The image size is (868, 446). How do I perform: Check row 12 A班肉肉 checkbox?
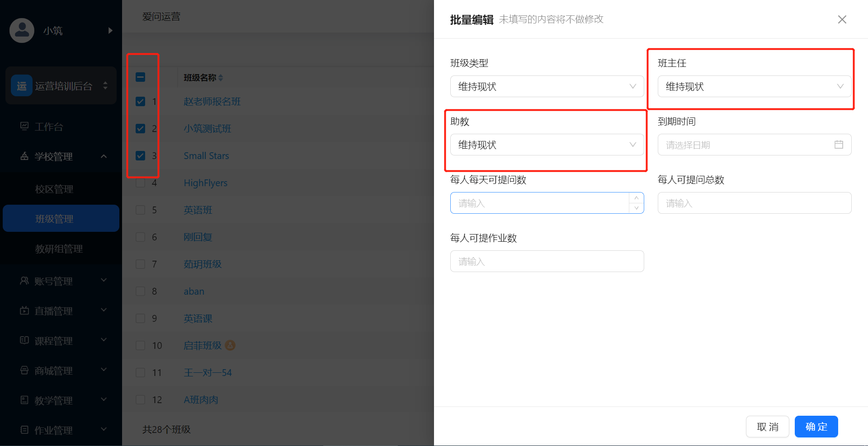141,399
